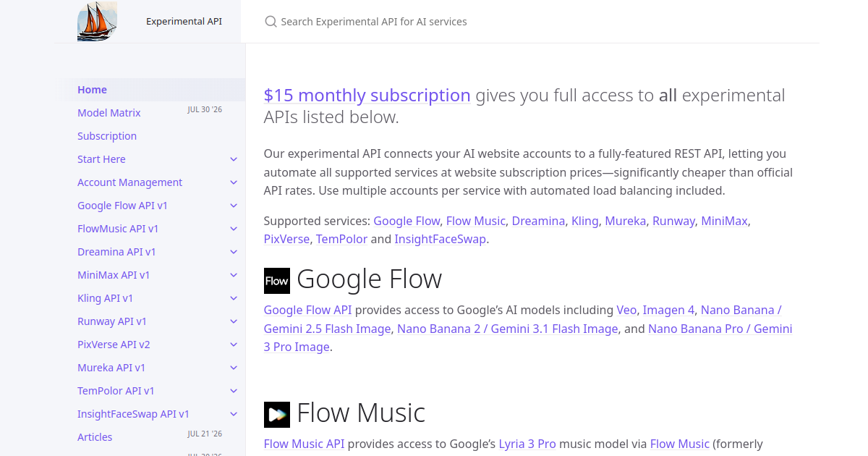Open the Dreamina supported service link
868x456 pixels.
(x=540, y=221)
